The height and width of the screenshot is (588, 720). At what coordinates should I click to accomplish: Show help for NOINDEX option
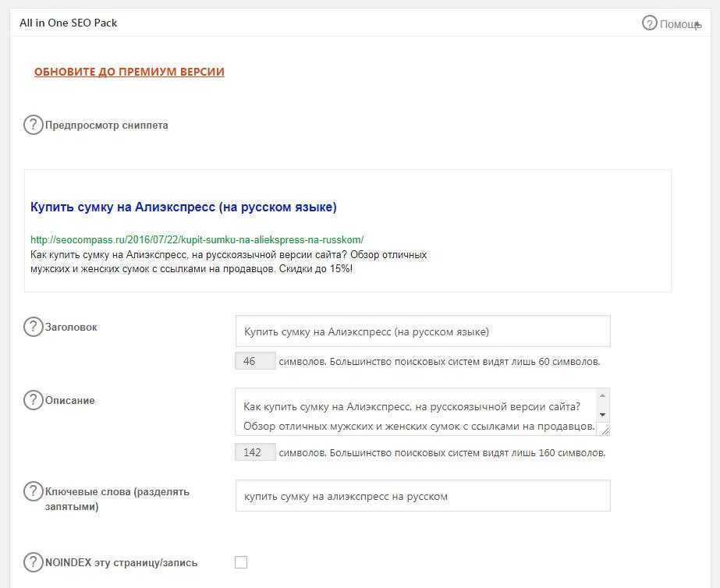coord(33,562)
